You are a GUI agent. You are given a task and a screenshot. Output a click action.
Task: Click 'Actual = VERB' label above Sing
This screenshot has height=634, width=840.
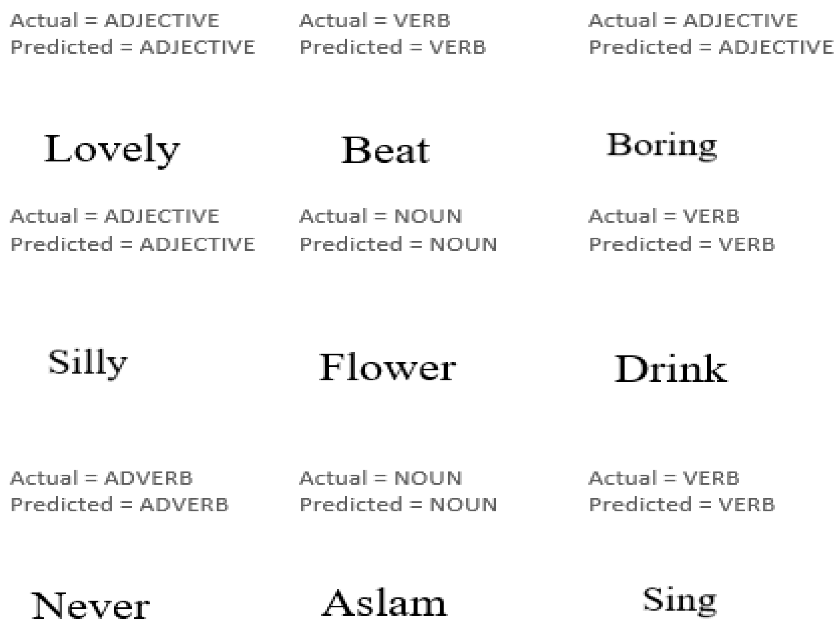(x=664, y=478)
